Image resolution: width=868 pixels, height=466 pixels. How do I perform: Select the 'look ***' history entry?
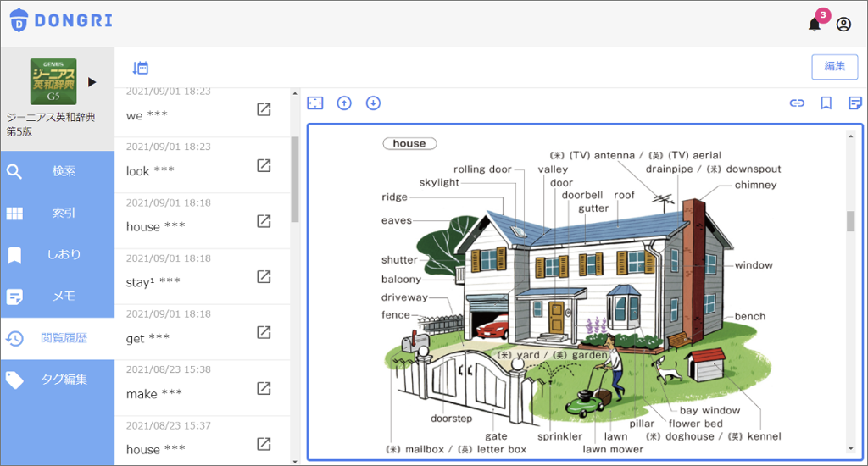(x=202, y=165)
